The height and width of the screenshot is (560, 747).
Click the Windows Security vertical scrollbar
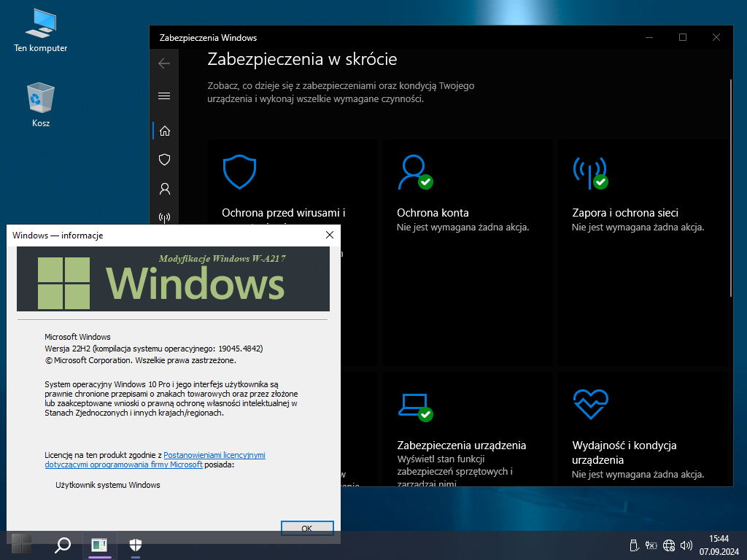[x=730, y=219]
